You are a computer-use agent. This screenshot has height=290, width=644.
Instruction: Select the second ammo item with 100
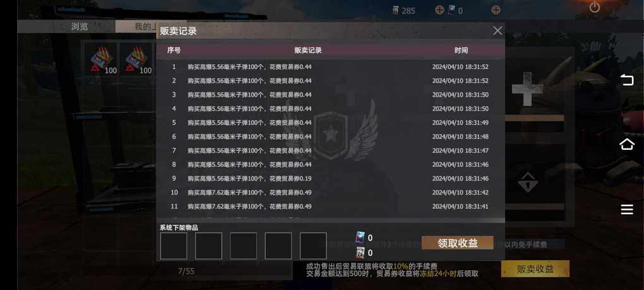click(137, 59)
